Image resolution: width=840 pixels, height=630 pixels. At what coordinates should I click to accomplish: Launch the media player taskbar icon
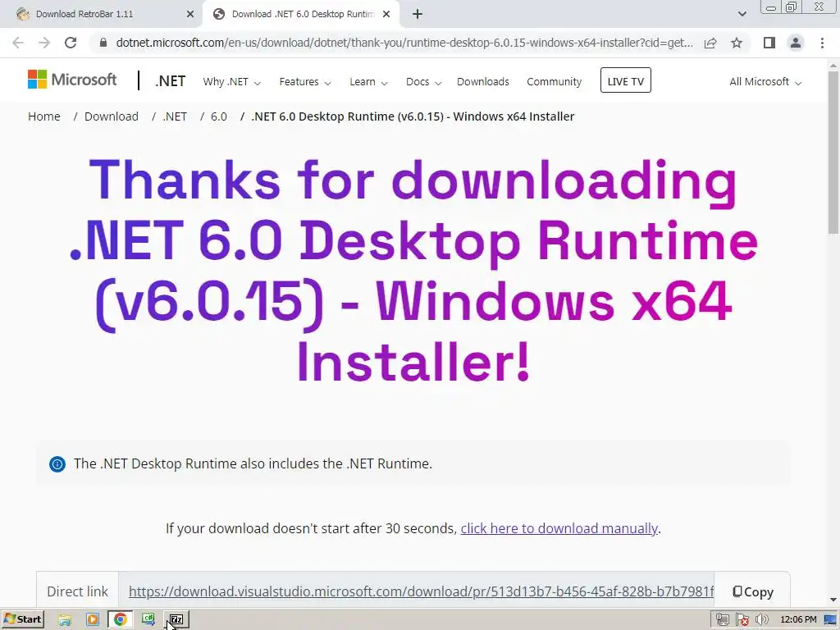92,620
